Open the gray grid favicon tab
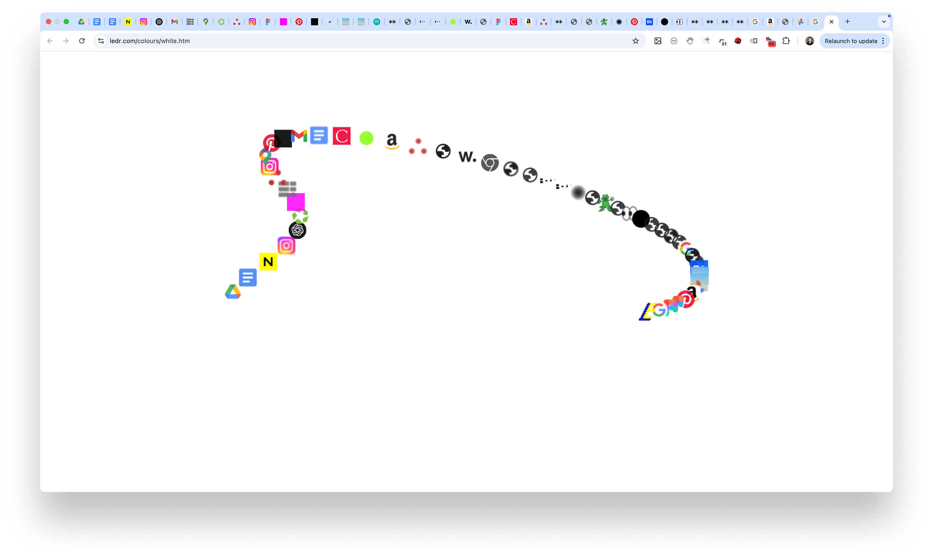 190,22
